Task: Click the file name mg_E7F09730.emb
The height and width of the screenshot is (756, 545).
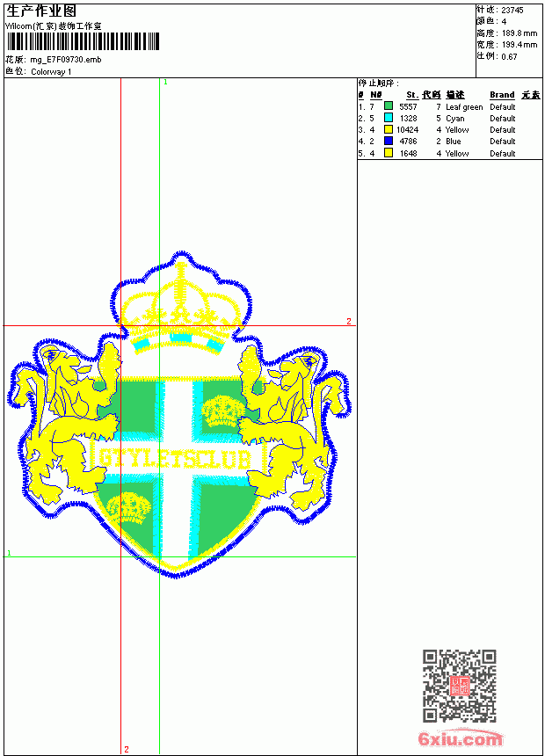Action: (66, 60)
